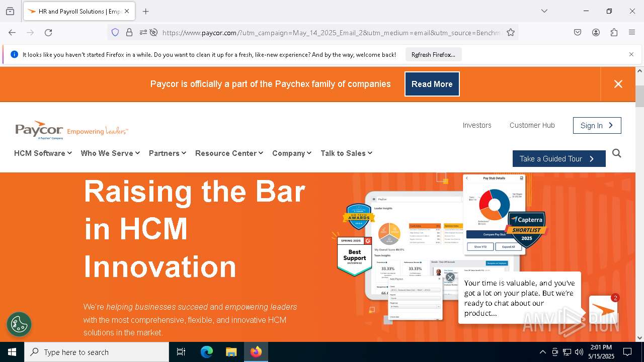
Task: Click Take a Guided Tour button
Action: 559,158
